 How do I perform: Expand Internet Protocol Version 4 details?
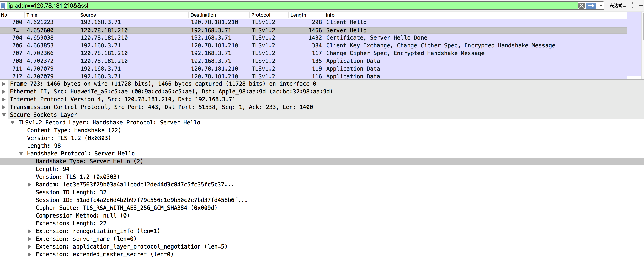(x=4, y=99)
